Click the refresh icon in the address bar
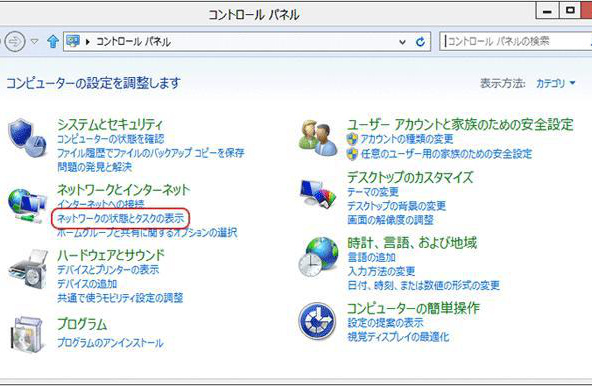Image resolution: width=592 pixels, height=386 pixels. pyautogui.click(x=420, y=42)
